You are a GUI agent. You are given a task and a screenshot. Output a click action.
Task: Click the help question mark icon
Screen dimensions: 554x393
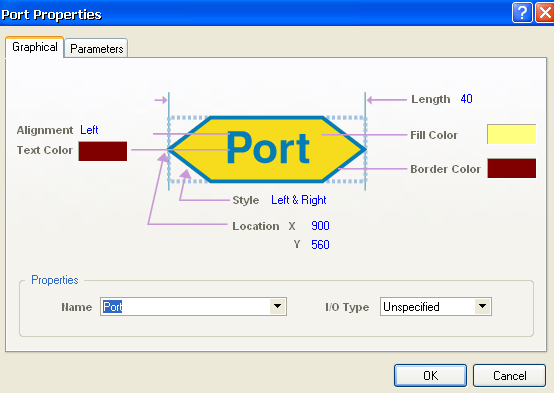tap(521, 13)
